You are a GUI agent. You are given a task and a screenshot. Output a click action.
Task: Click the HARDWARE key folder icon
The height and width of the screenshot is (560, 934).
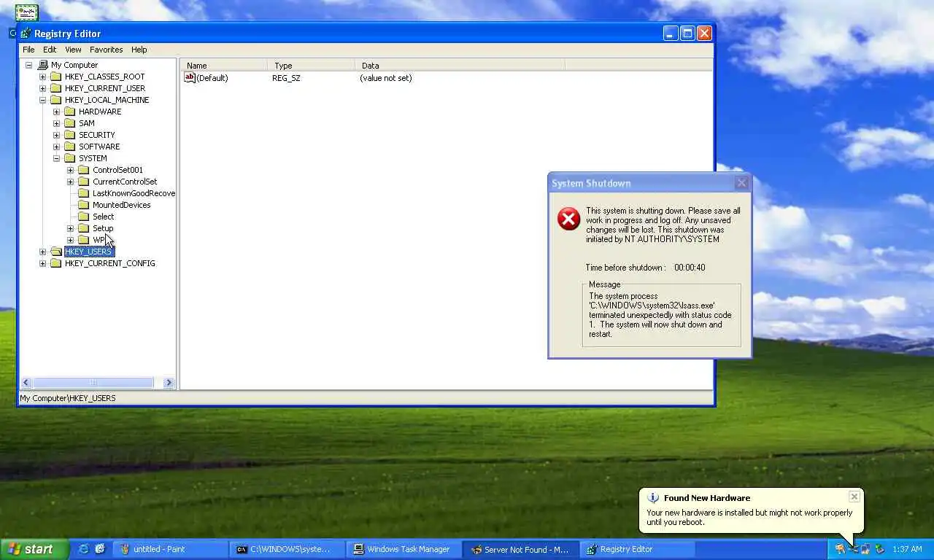[x=70, y=112]
